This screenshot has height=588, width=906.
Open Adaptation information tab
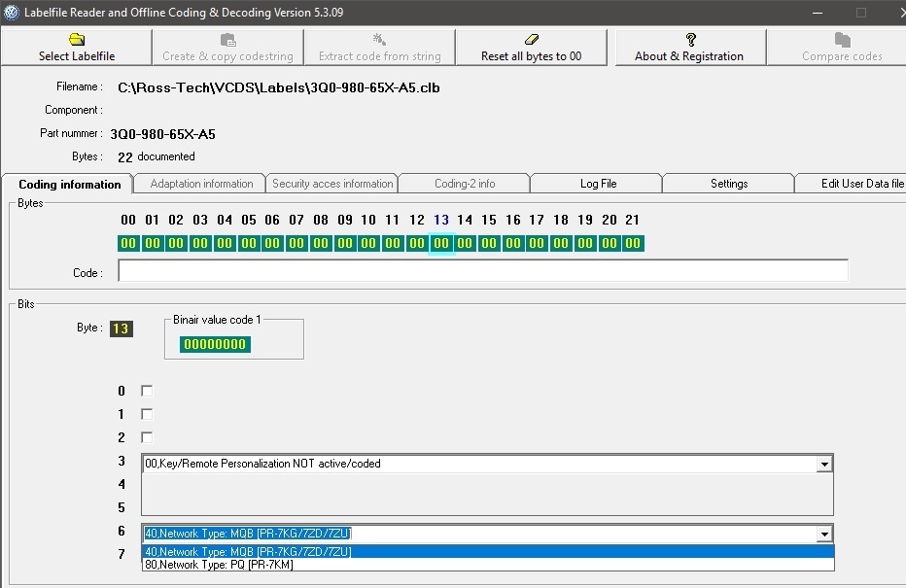(200, 184)
